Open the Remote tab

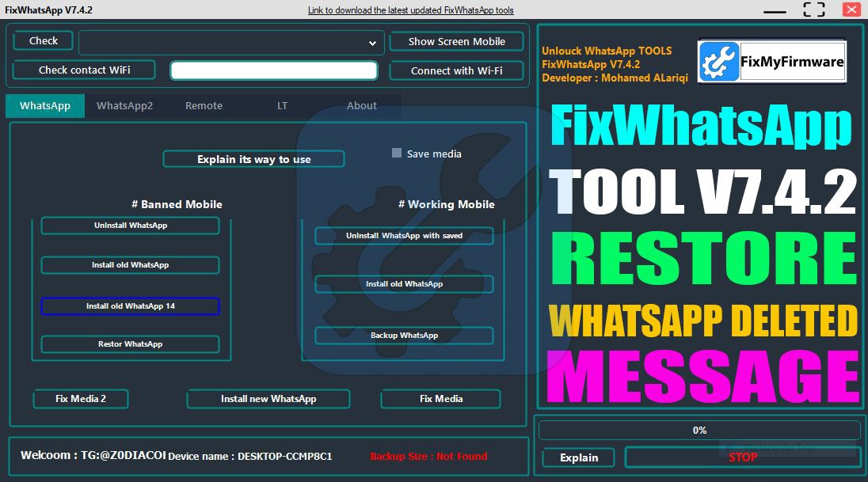coord(204,106)
